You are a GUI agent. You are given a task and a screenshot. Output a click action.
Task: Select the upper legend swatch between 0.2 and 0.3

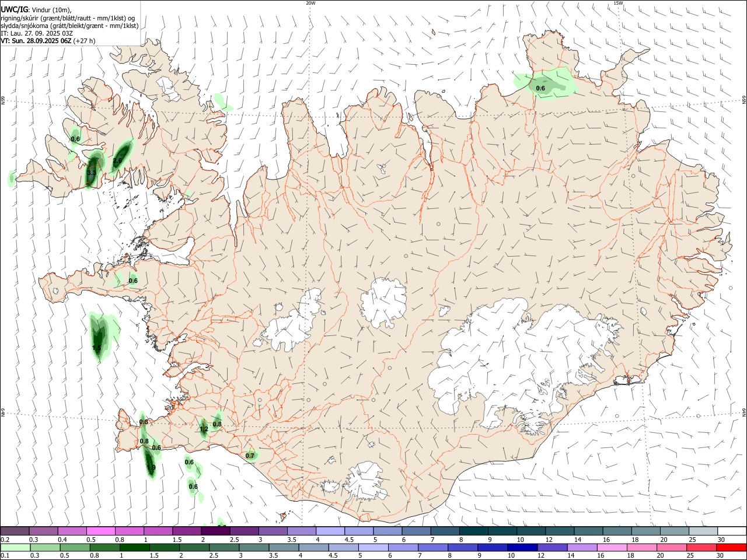coord(15,531)
